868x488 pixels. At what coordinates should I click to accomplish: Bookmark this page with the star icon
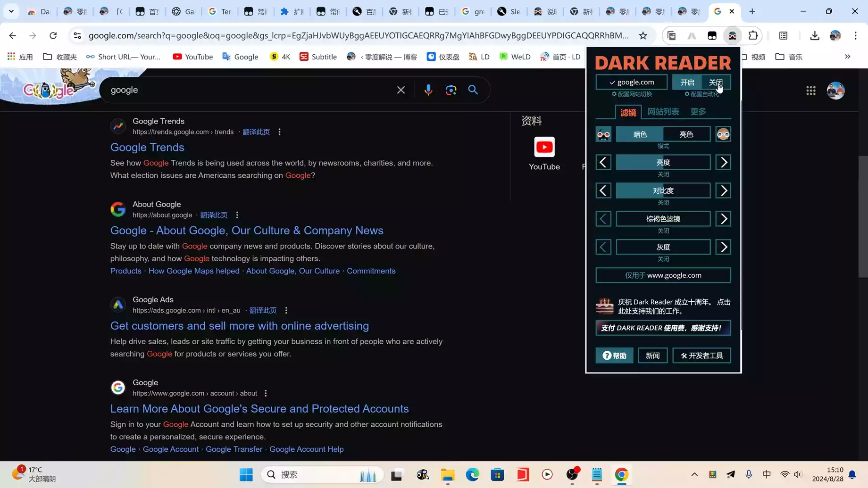tap(643, 36)
